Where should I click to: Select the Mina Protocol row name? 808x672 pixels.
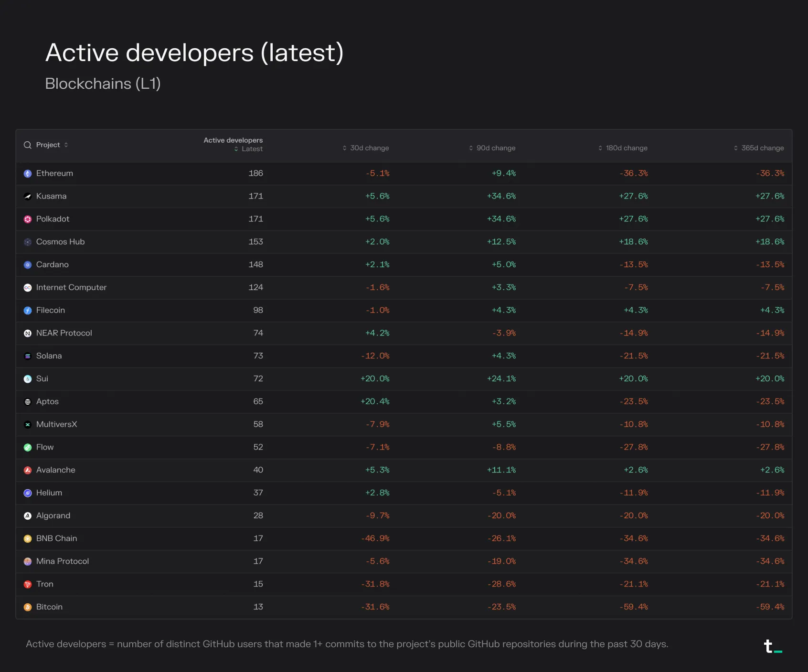click(63, 561)
